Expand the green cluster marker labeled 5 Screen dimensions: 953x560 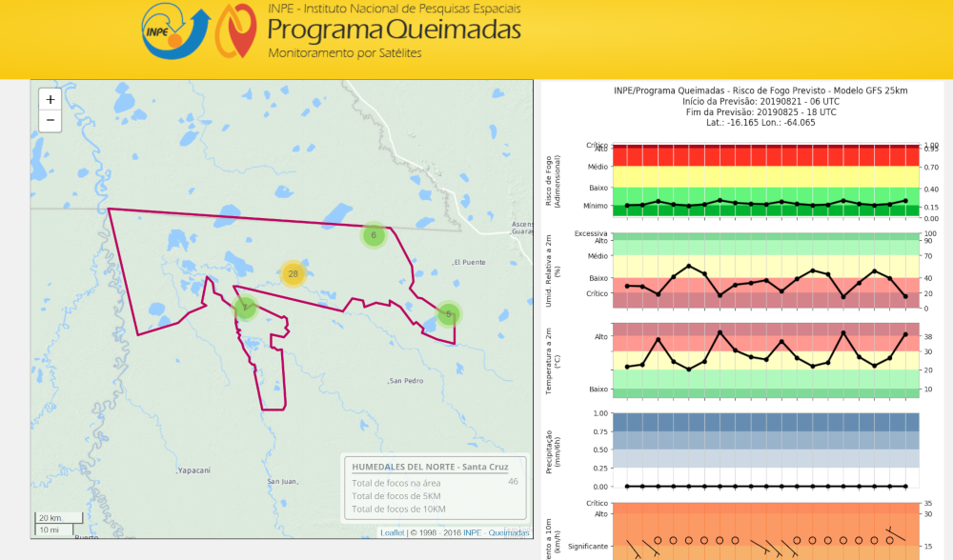[x=449, y=313]
